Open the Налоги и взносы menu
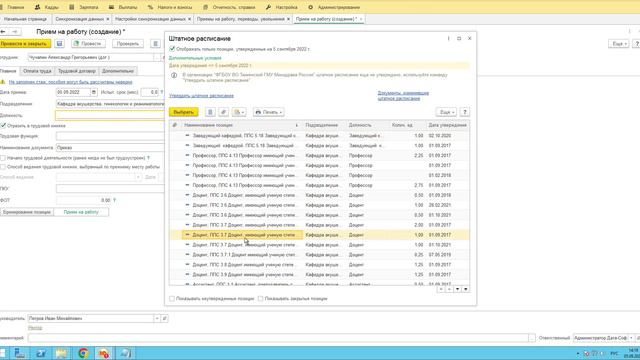 tap(170, 7)
